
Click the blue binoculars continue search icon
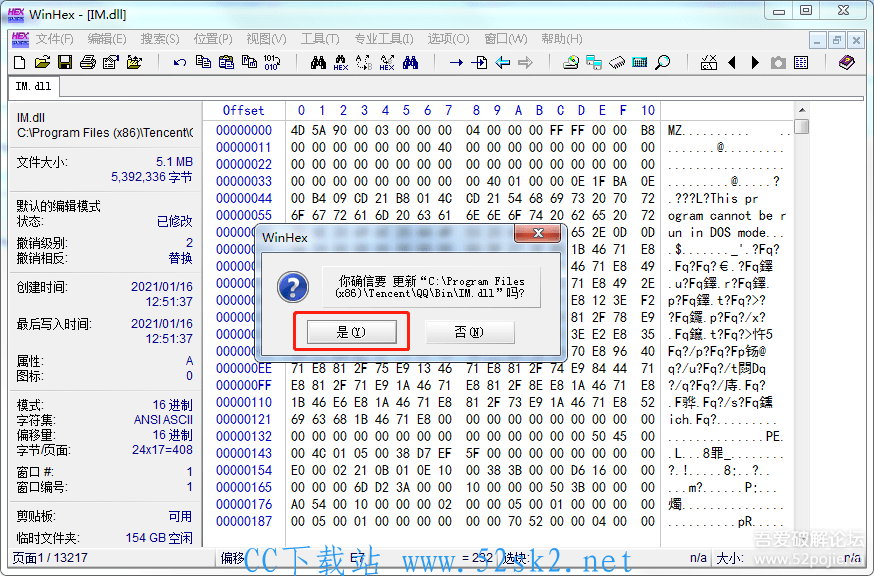pos(410,62)
